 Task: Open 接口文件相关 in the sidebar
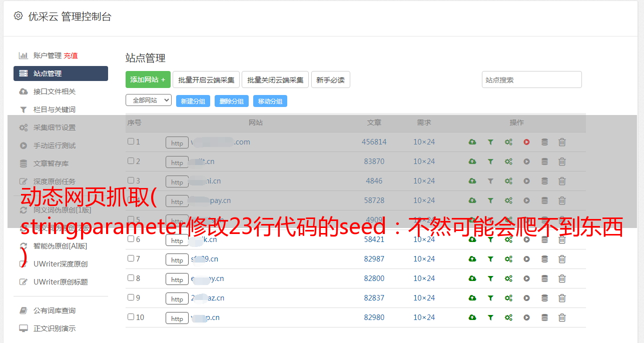[55, 91]
